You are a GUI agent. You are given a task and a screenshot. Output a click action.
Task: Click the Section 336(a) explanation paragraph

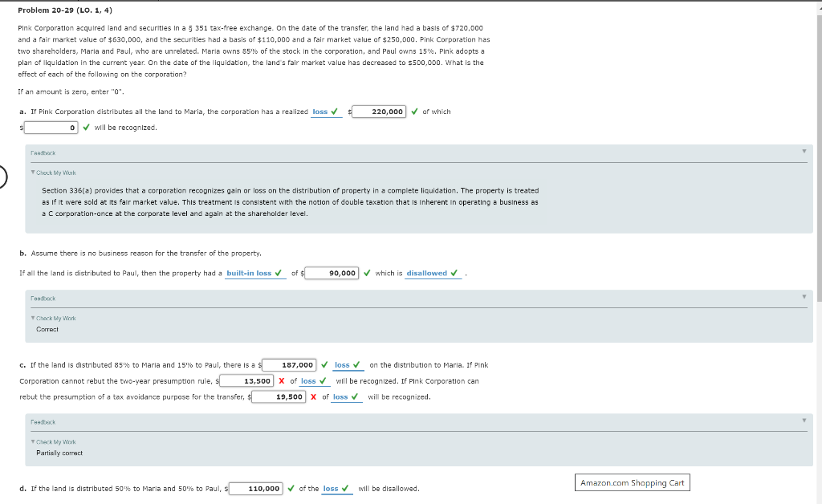[291, 201]
